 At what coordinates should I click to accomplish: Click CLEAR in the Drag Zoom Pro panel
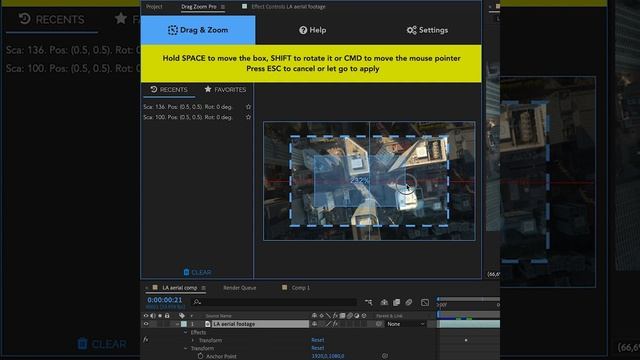[x=197, y=272]
